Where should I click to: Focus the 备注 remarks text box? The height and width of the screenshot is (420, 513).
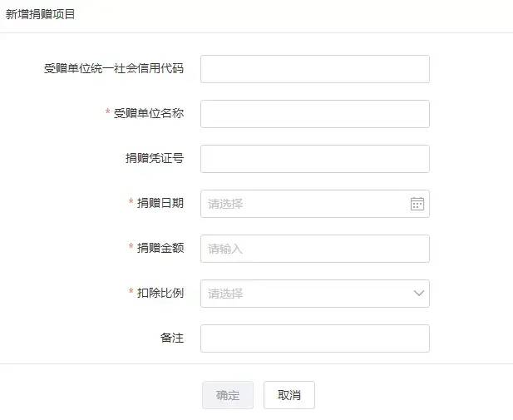click(x=315, y=338)
